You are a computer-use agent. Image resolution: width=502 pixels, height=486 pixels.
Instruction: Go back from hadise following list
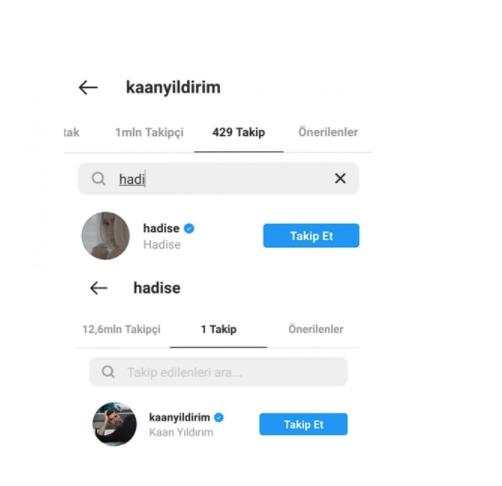[99, 288]
